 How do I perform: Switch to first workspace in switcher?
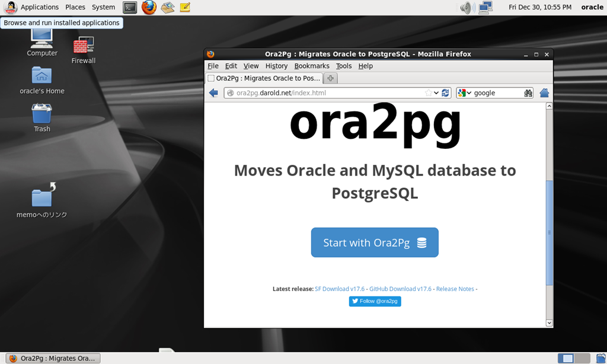(566, 358)
